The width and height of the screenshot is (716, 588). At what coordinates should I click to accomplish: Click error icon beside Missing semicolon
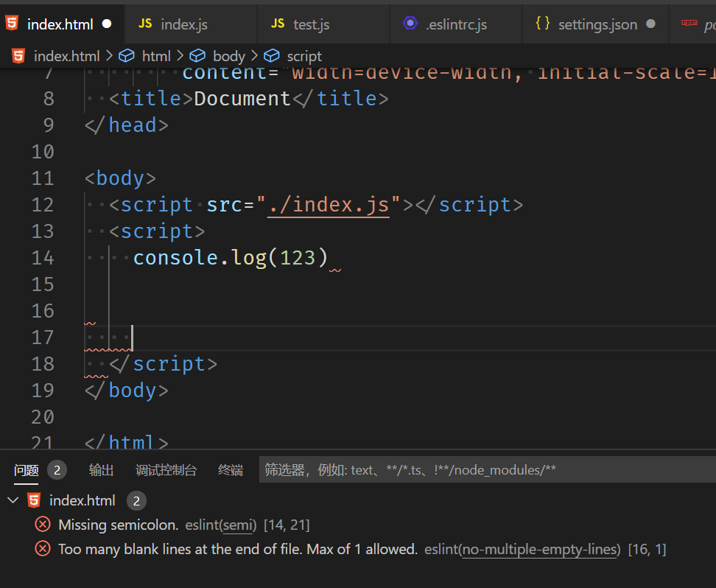click(x=43, y=525)
